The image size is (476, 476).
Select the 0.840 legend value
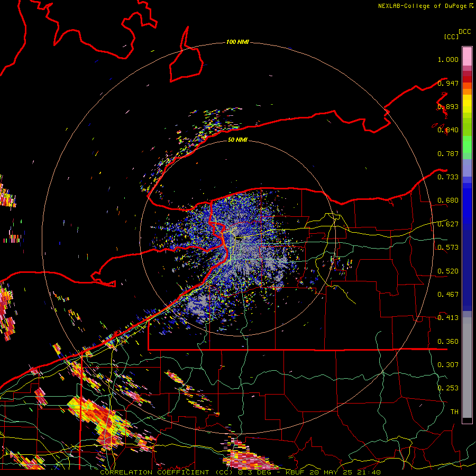point(448,130)
